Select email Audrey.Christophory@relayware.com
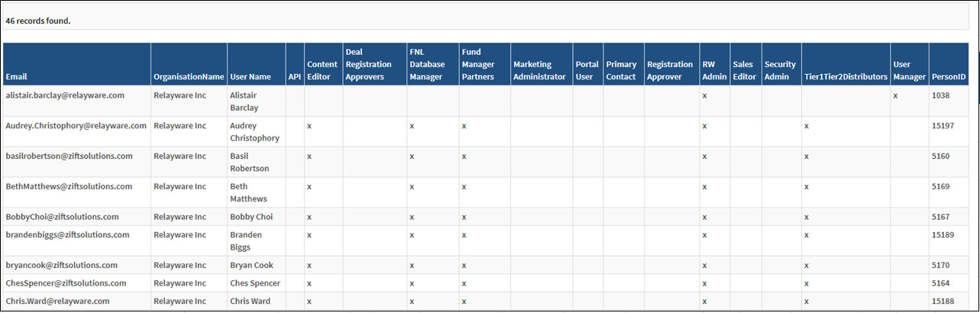The width and height of the screenshot is (980, 313). [76, 125]
